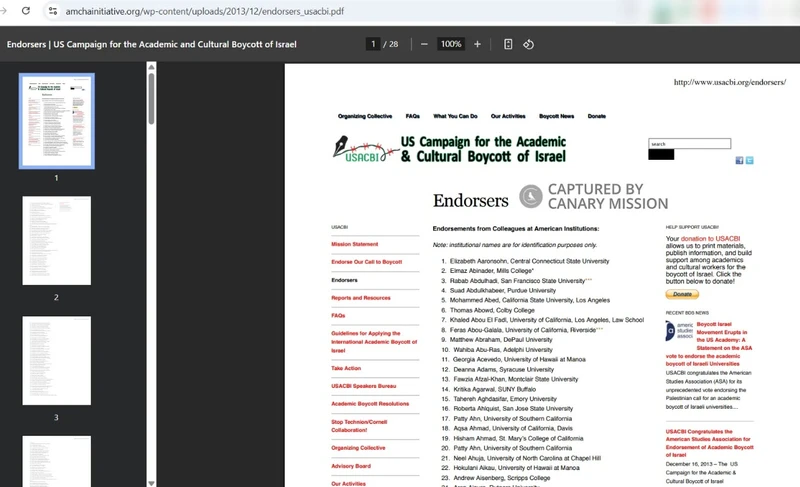Open the Donate top menu item
The image size is (800, 487).
596,116
